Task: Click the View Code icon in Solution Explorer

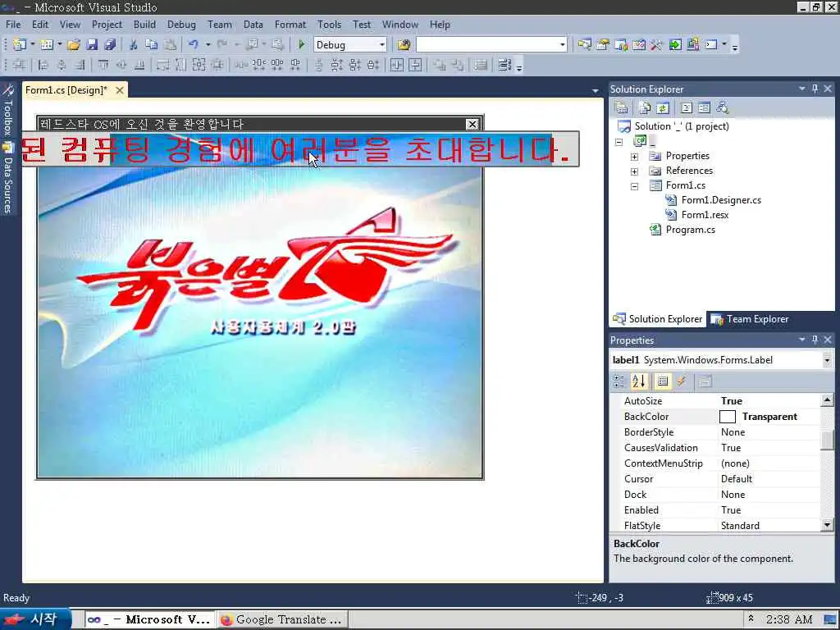Action: click(x=687, y=107)
